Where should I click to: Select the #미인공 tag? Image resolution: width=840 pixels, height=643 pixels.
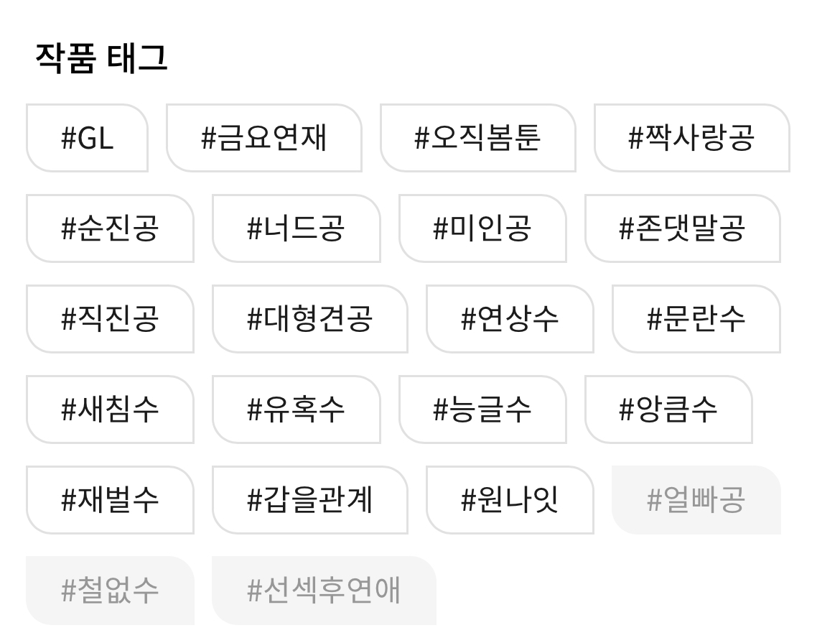(482, 228)
